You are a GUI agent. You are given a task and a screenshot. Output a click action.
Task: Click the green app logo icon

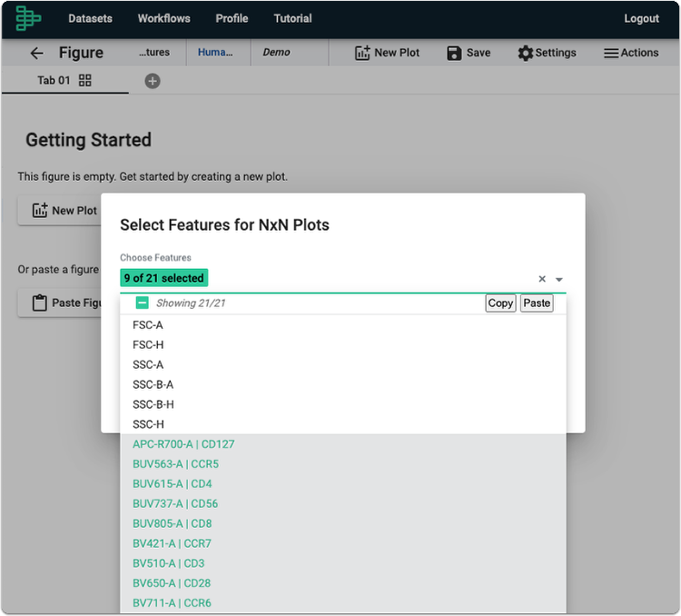(28, 19)
